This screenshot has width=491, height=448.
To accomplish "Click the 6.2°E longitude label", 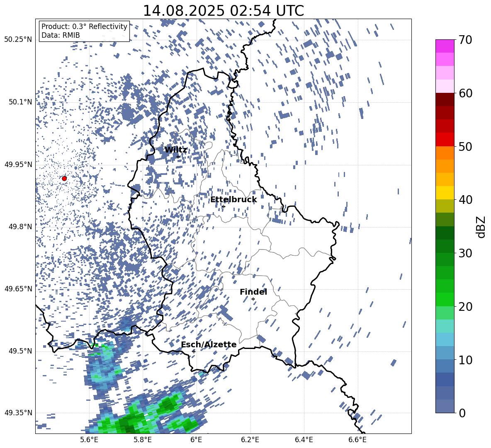I will (x=250, y=440).
